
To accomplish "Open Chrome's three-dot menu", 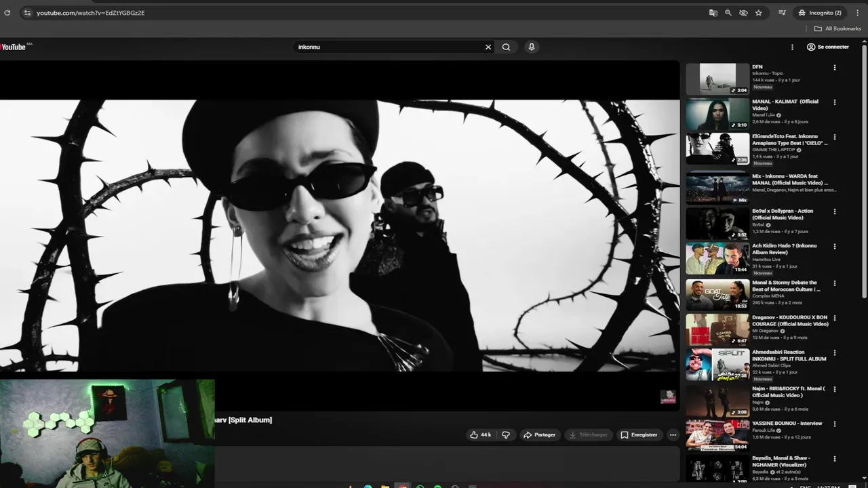I will click(x=857, y=13).
